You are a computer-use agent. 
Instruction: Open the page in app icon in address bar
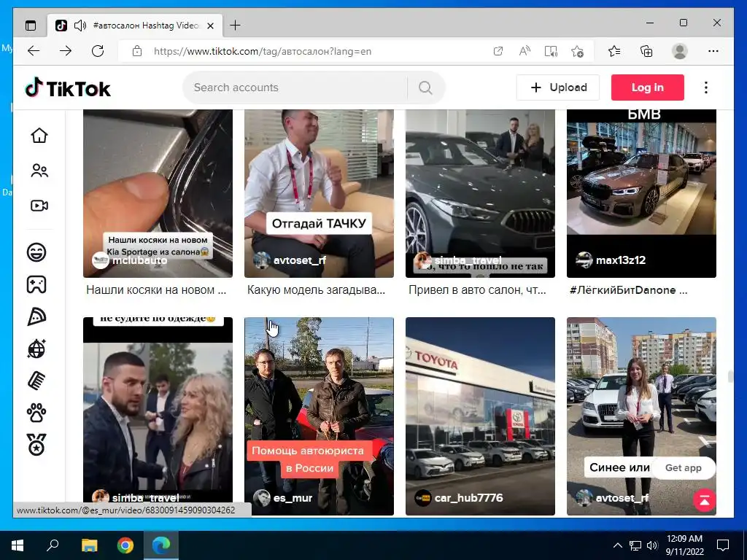click(x=498, y=51)
